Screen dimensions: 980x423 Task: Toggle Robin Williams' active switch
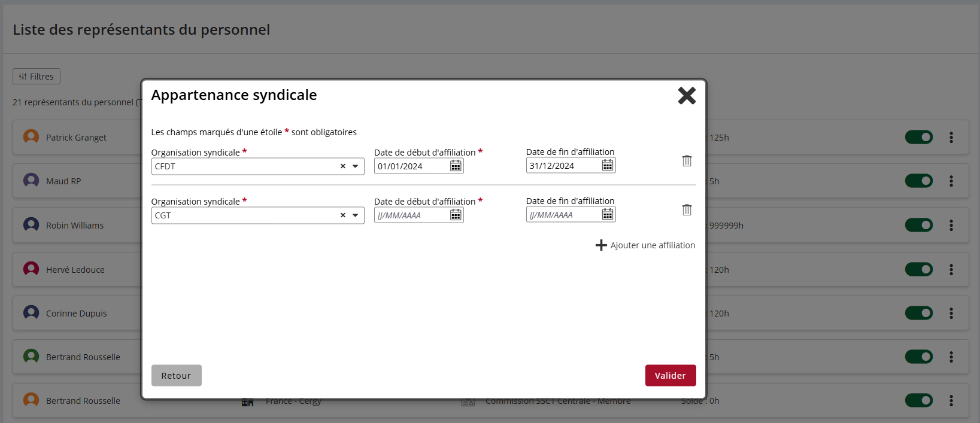(918, 225)
